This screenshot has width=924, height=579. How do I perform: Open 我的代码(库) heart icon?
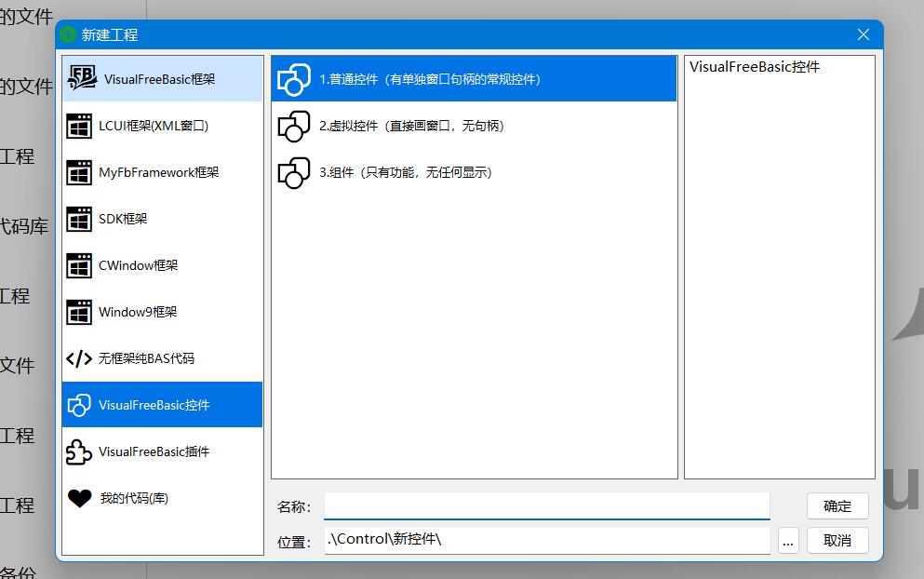[x=79, y=498]
